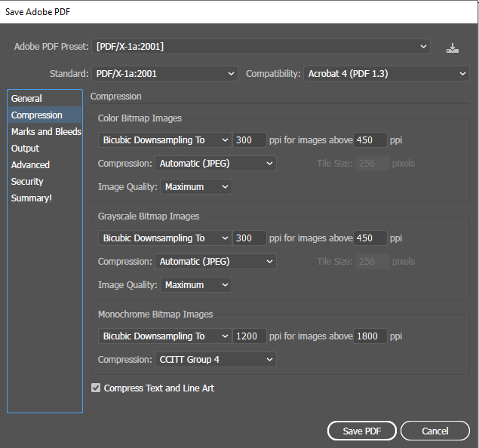Open the Output section

[x=45, y=149]
